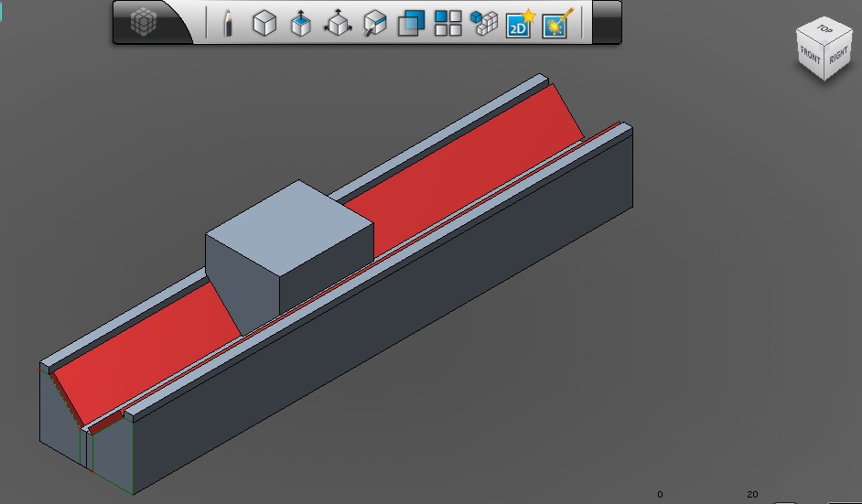Click the view cube's front top-right corner
862x504 pixels.
click(x=826, y=44)
